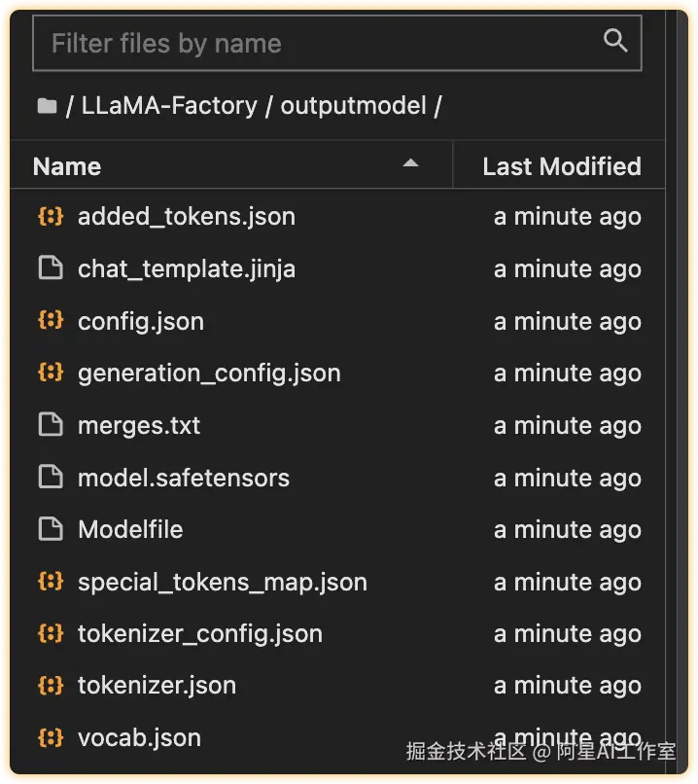Sort by the Name column header
The image size is (698, 784).
click(67, 166)
